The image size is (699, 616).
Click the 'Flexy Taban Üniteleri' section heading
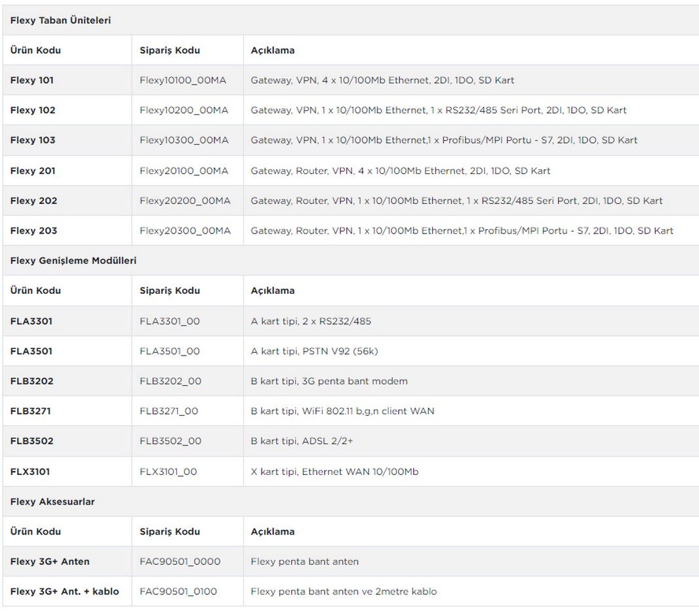tap(60, 20)
